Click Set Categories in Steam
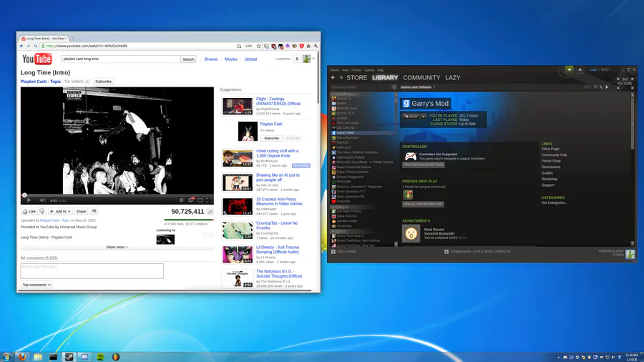This screenshot has height=362, width=644. tap(554, 202)
